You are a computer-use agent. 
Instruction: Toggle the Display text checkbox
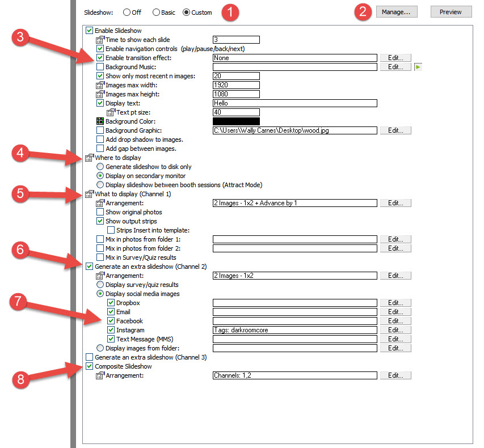(100, 103)
